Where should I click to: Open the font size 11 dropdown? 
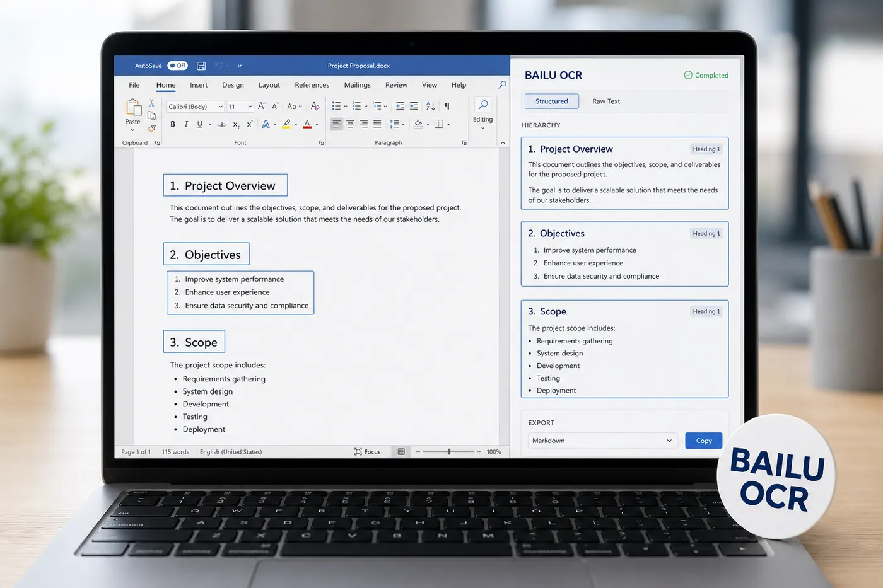pyautogui.click(x=240, y=107)
